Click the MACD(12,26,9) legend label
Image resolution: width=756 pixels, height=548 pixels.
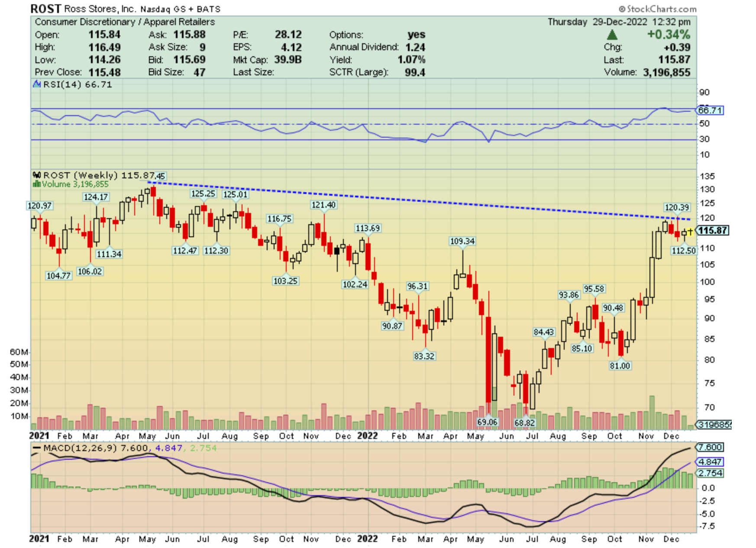point(81,448)
